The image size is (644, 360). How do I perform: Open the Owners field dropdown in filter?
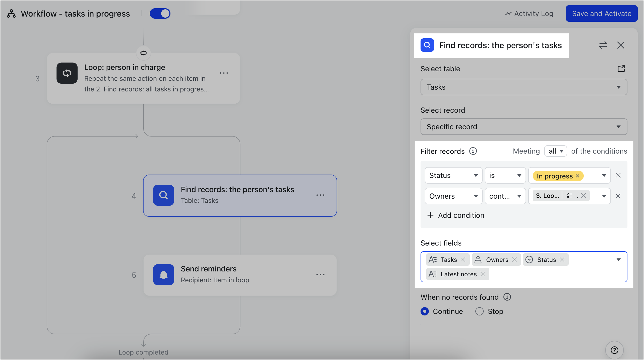click(x=453, y=196)
